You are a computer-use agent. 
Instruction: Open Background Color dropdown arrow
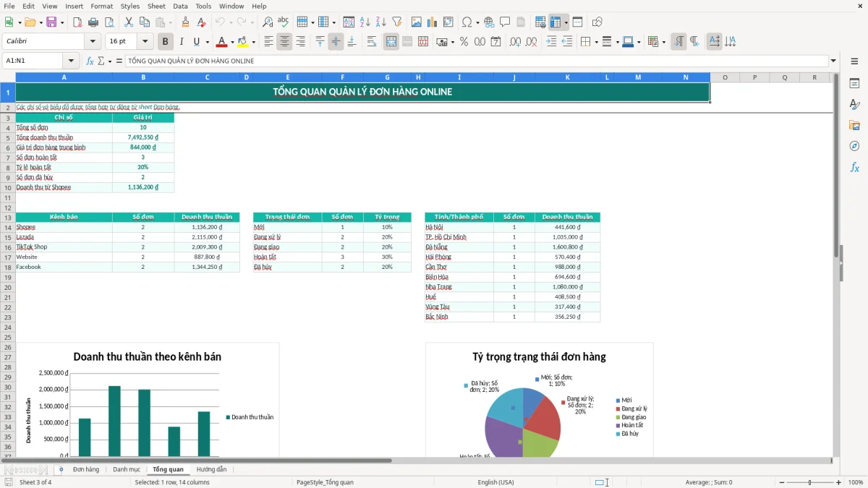[x=253, y=42]
